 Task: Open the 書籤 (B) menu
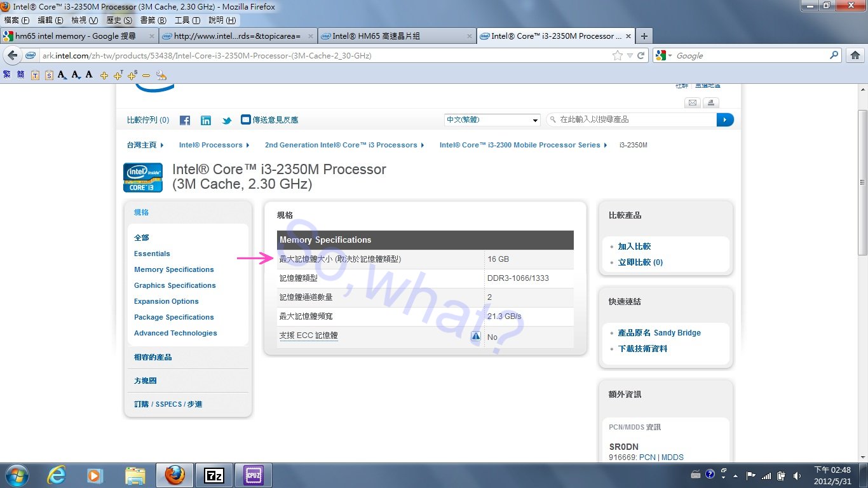(153, 20)
